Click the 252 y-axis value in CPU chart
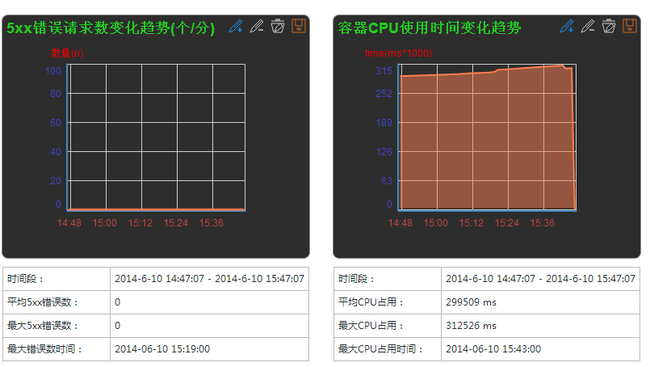 point(384,94)
